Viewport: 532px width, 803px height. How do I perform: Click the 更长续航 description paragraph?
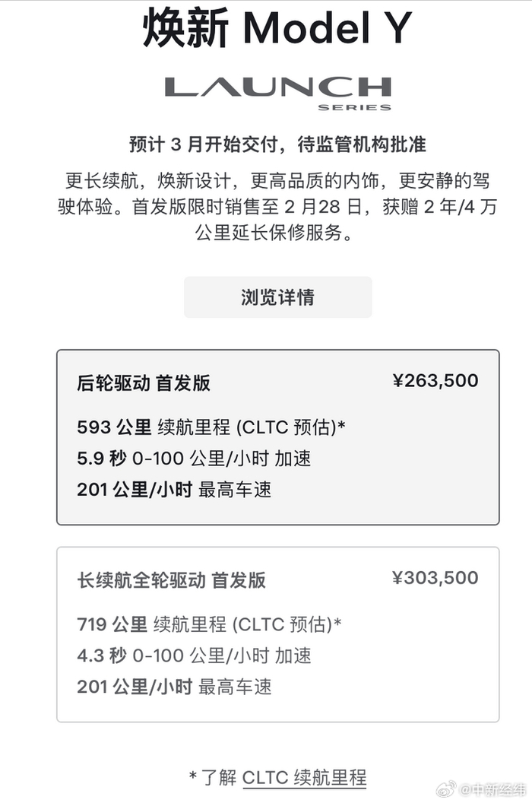[277, 207]
